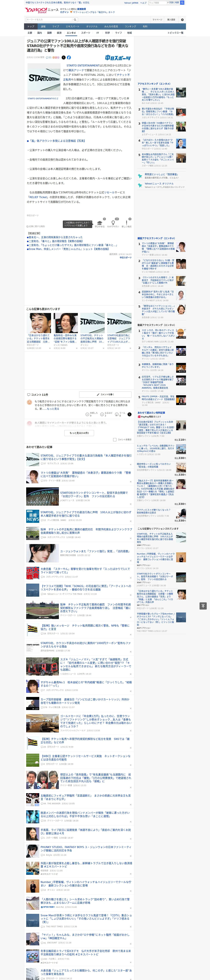Click the ヘルプ link at top
This screenshot has width=210, height=980.
[143, 3]
